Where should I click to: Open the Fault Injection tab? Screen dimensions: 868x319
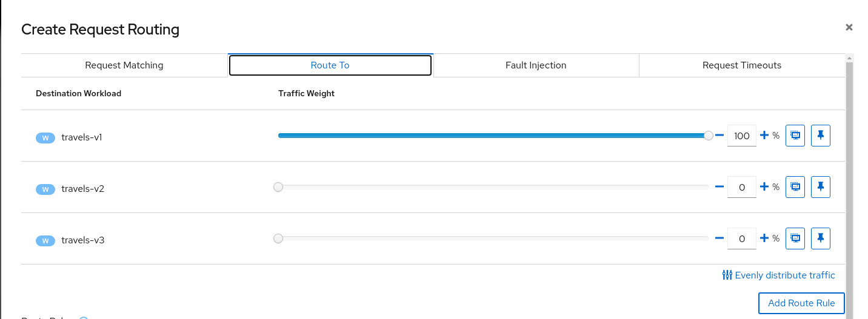pyautogui.click(x=536, y=65)
